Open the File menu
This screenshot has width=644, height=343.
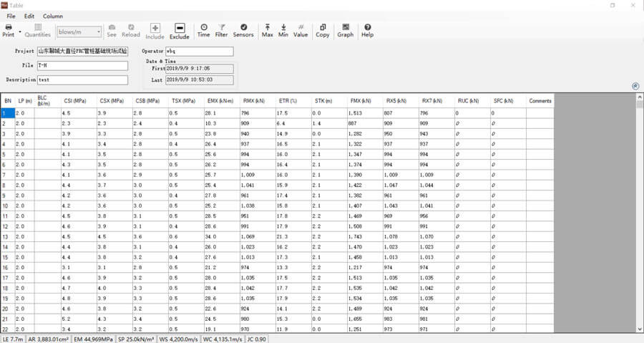pyautogui.click(x=11, y=16)
